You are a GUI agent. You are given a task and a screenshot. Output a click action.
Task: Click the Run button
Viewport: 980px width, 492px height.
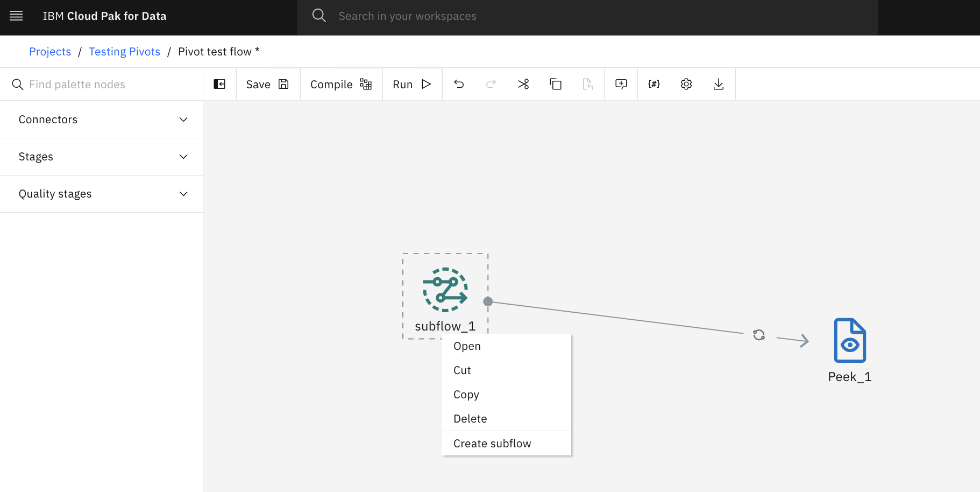click(412, 84)
